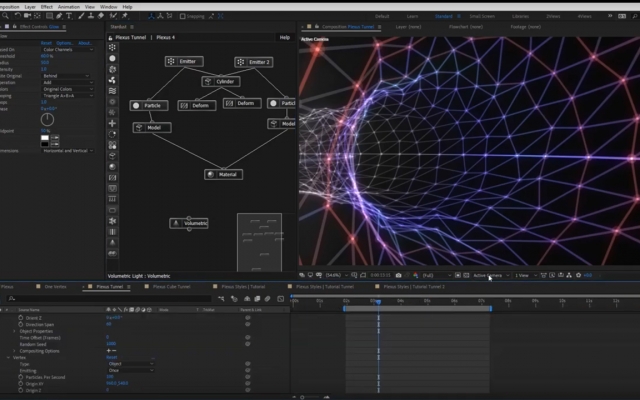640x400 pixels.
Task: Open the composition flowchart icon in viewer
Action: click(569, 276)
